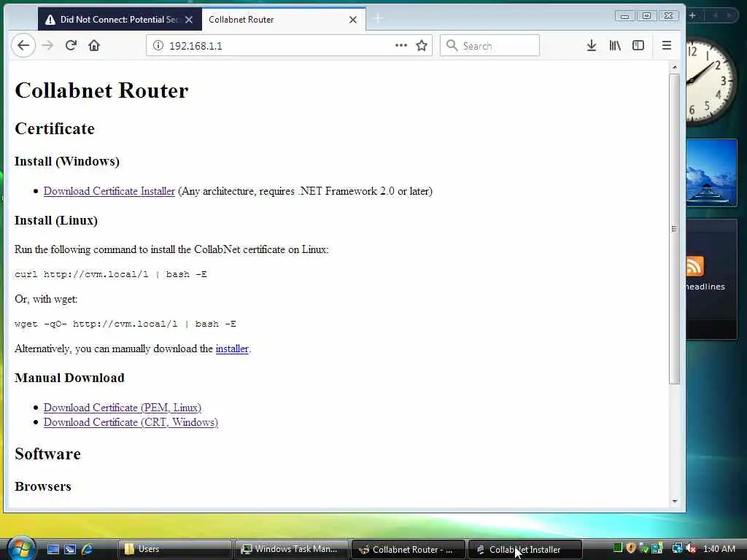Click the forward navigation arrow

pyautogui.click(x=47, y=46)
